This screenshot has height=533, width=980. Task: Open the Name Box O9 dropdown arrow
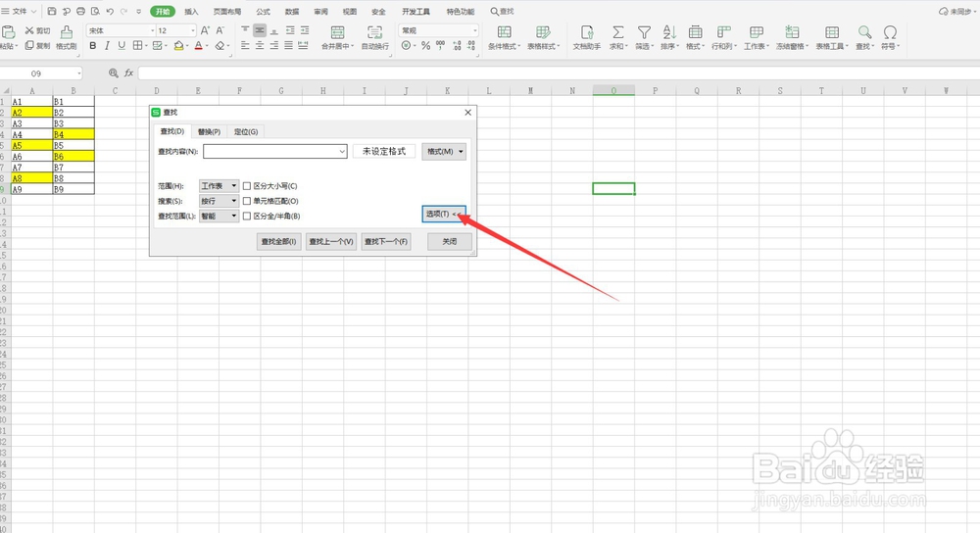(78, 73)
